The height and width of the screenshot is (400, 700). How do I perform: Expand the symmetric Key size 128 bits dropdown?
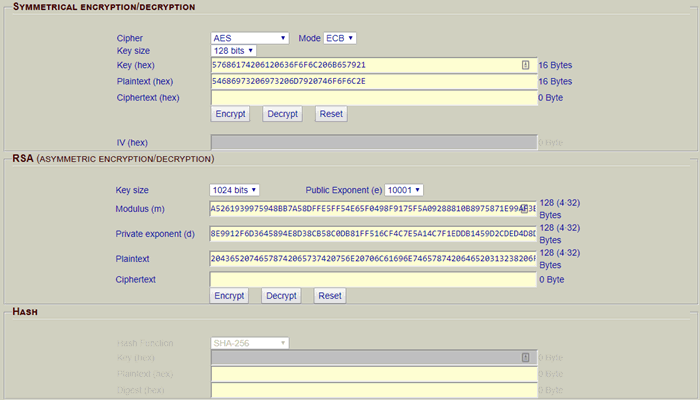click(234, 50)
